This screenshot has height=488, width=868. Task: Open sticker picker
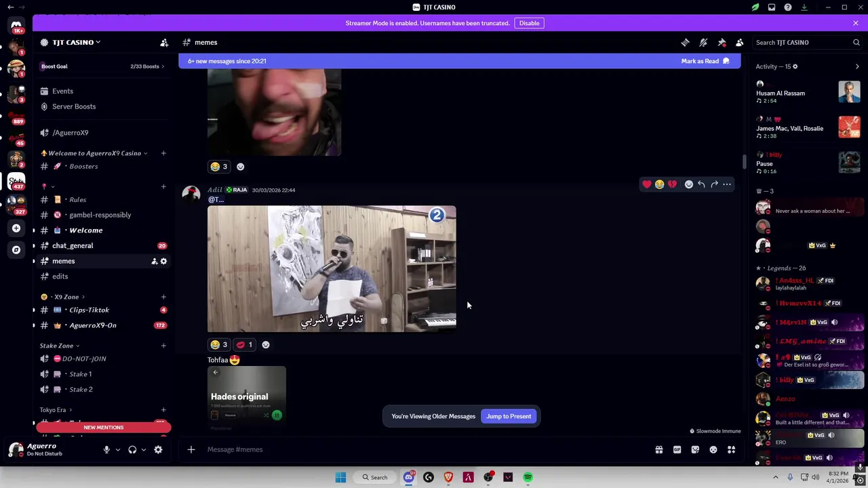[x=695, y=449]
